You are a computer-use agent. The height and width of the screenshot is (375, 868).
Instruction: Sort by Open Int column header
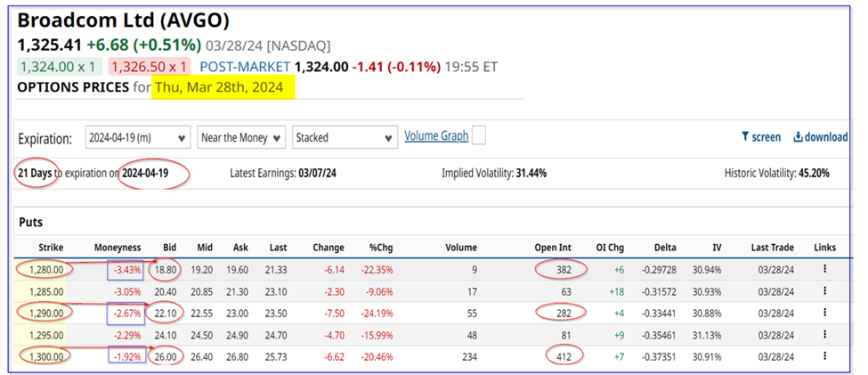point(559,247)
